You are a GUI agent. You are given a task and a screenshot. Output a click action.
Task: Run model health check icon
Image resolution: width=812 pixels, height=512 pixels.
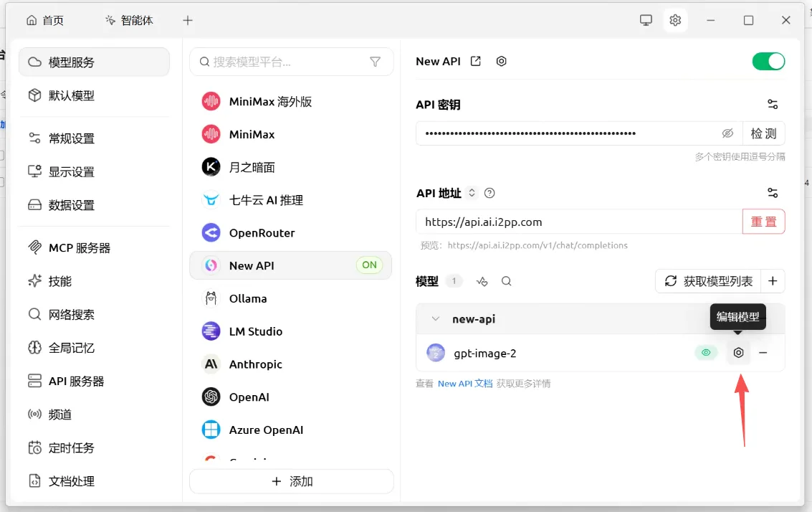482,281
